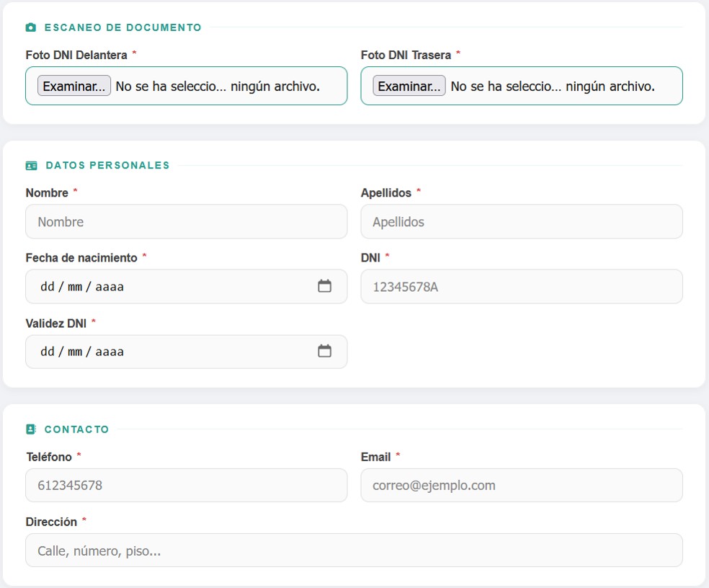This screenshot has width=709, height=588.
Task: Click the Examinar button for Foto DNI Trasera
Action: [x=408, y=86]
